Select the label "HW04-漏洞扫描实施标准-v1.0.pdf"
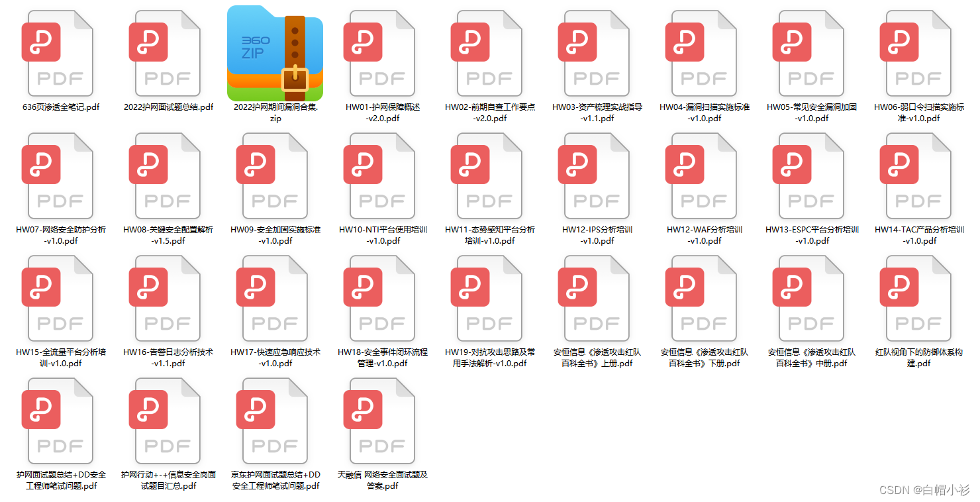980x502 pixels. coord(705,113)
